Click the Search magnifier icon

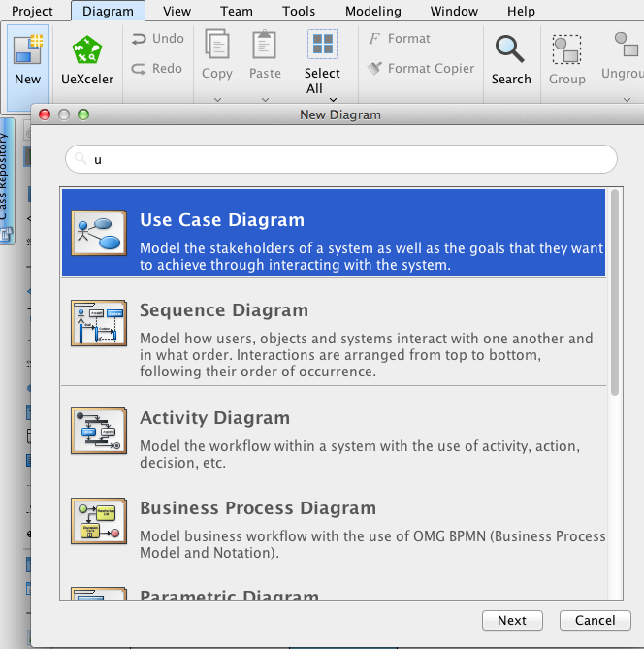[510, 50]
